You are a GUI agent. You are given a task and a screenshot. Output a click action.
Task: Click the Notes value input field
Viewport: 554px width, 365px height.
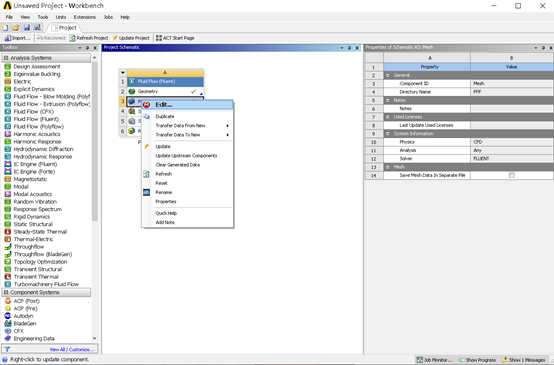coord(512,108)
